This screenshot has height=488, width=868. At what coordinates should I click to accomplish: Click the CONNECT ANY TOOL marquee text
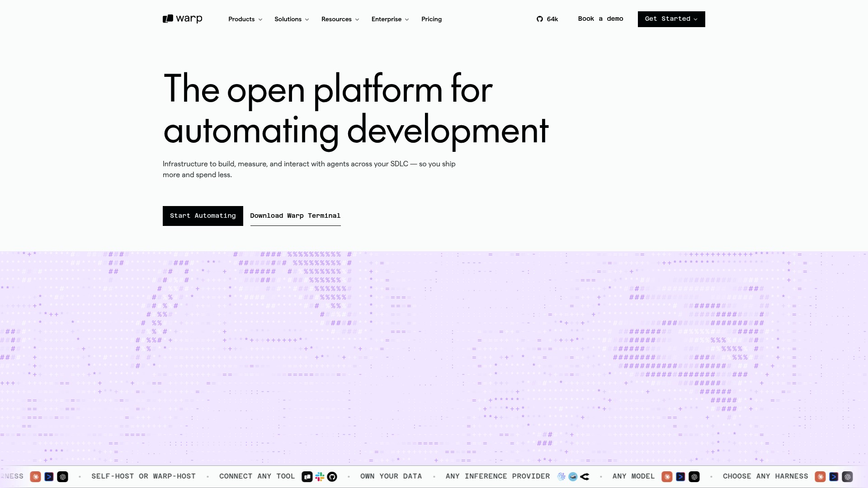(x=257, y=477)
